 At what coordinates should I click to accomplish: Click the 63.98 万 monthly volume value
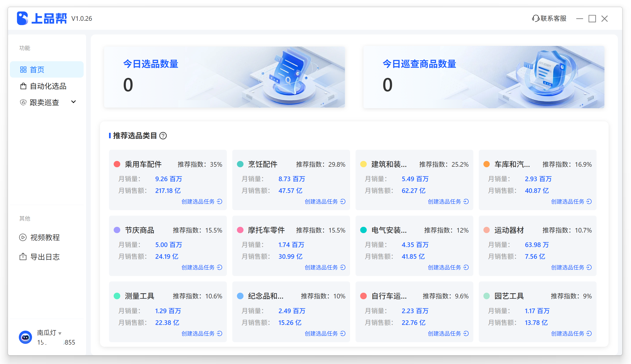tap(537, 245)
